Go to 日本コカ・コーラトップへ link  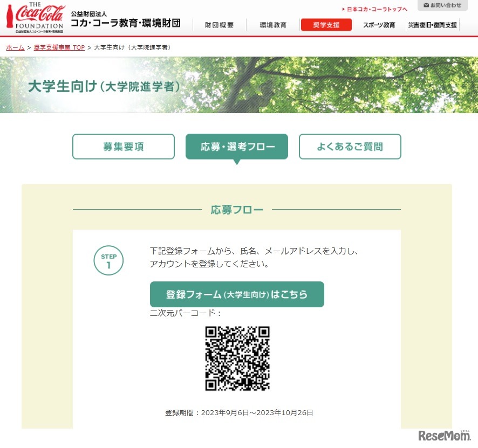pos(377,10)
